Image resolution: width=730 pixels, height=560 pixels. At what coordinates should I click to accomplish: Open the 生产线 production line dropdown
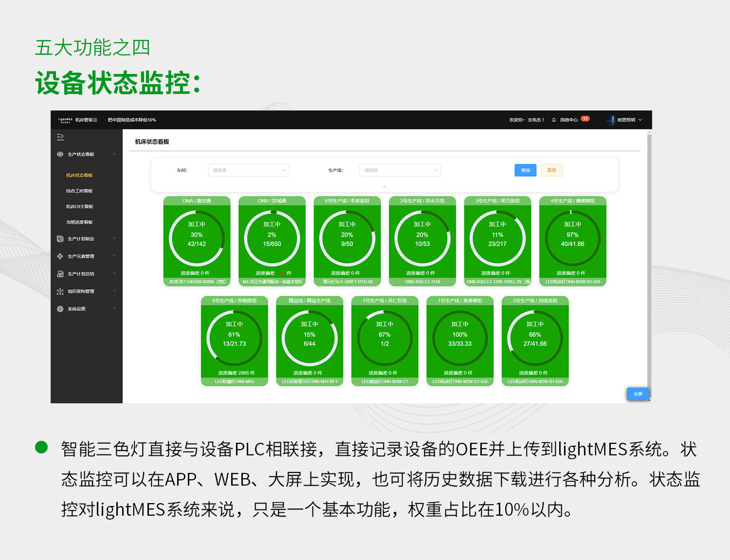[x=400, y=170]
